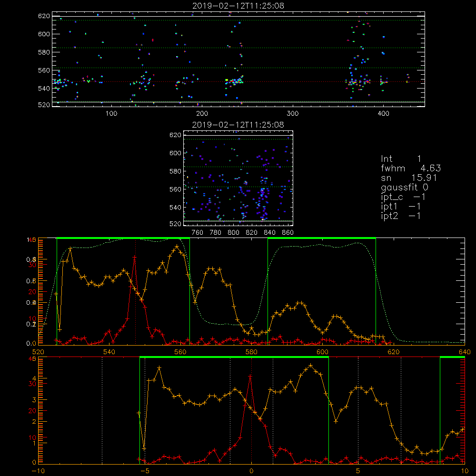Select the 'fwhm 4.63' readout value
Image resolution: width=476 pixels, height=476 pixels.
(411, 168)
